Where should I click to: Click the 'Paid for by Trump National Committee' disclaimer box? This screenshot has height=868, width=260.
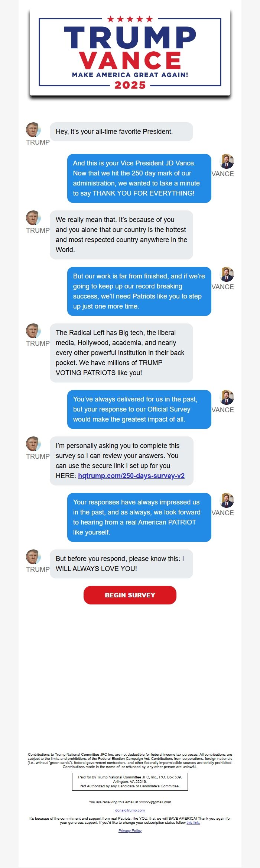coord(130,781)
